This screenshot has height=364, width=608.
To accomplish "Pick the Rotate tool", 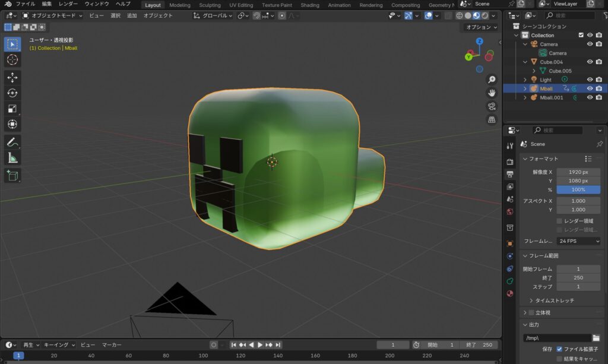I will [x=12, y=93].
